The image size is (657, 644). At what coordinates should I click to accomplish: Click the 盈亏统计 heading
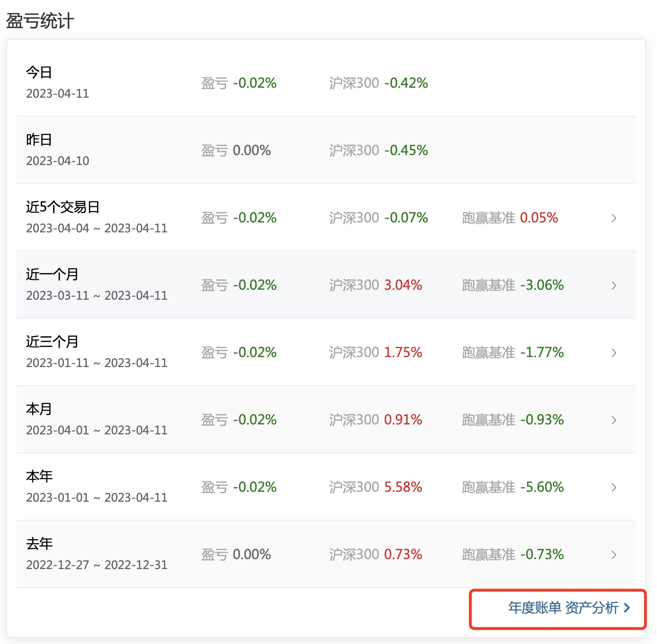[40, 21]
